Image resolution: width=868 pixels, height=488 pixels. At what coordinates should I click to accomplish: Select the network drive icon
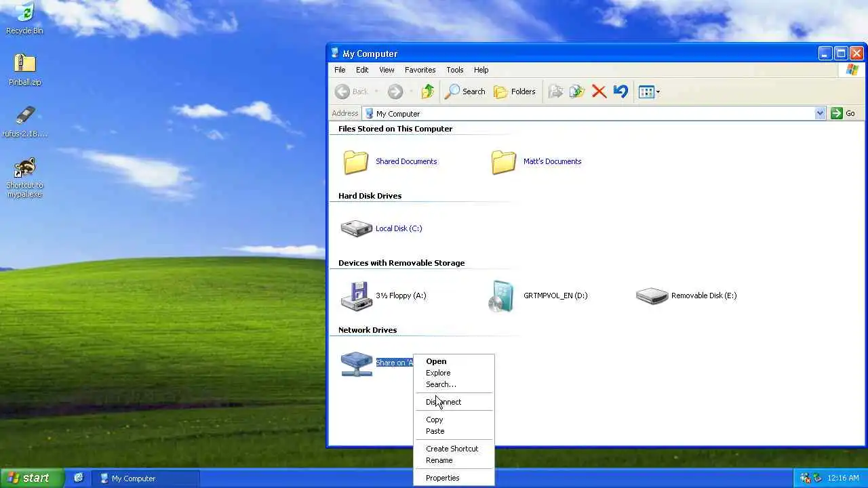[356, 363]
